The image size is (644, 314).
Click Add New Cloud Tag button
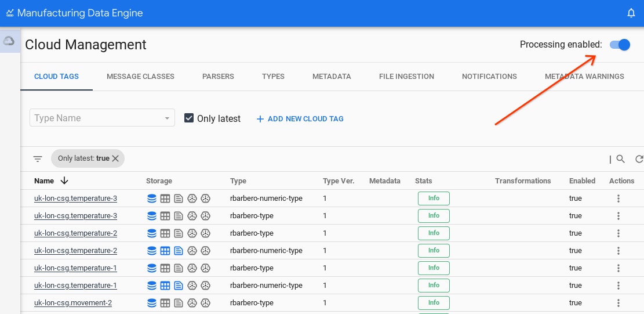point(300,118)
